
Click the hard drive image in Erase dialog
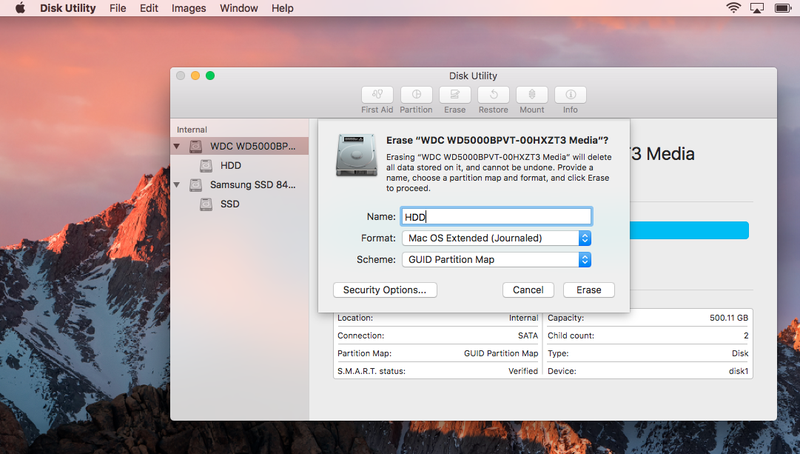(356, 155)
